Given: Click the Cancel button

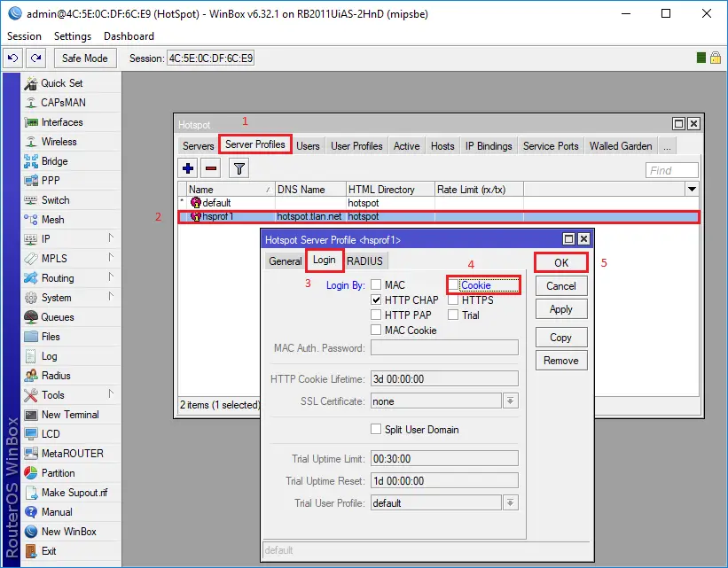Looking at the screenshot, I should [561, 286].
